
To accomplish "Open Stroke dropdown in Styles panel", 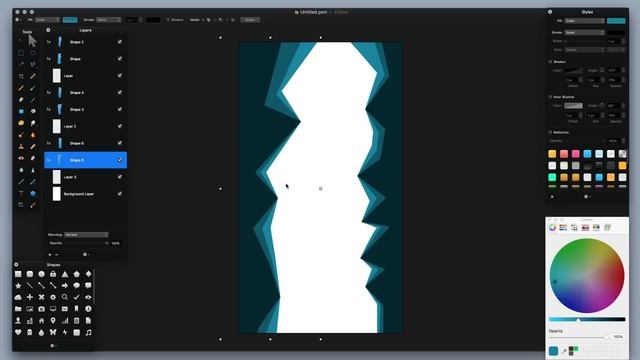I will coord(584,32).
